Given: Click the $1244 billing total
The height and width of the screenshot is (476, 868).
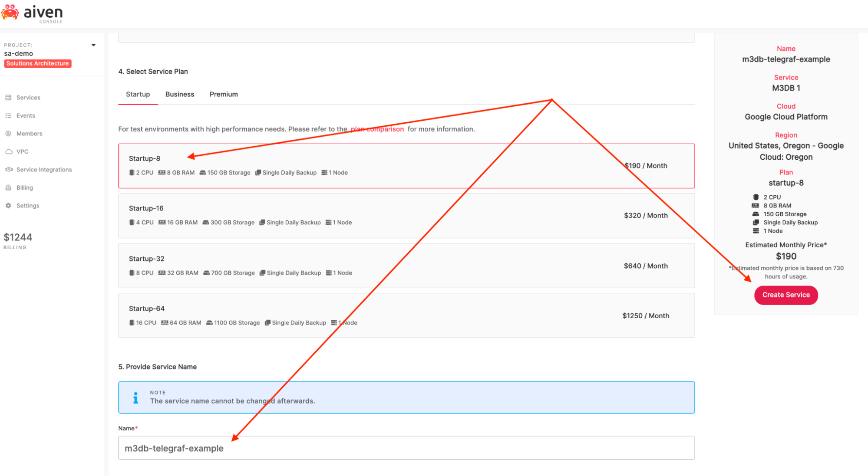Looking at the screenshot, I should [x=18, y=237].
